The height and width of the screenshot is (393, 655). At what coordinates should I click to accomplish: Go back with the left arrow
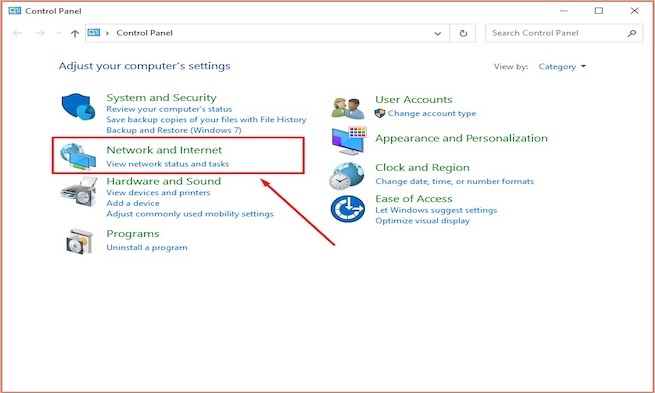coord(17,33)
